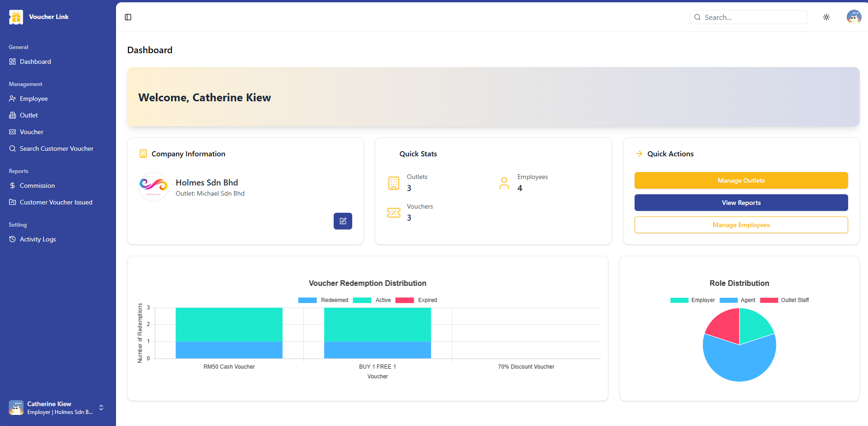Click the Holmes Sdn Bhd company logo
Viewport: 868px width, 426px height.
coord(153,187)
